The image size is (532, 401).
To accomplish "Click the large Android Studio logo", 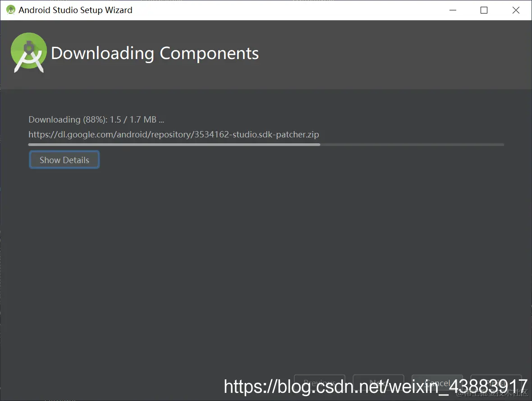I will coord(29,53).
